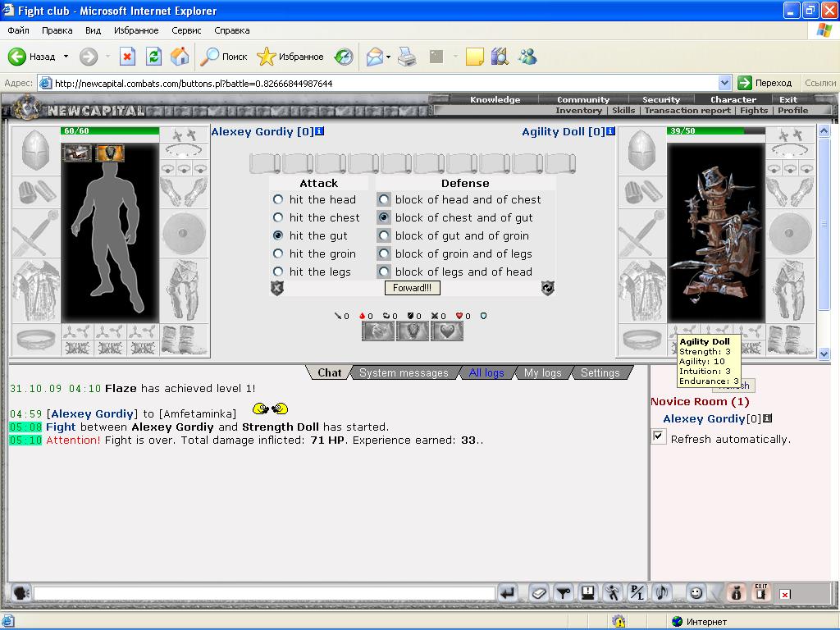Click the Поиск search toolbar button

pos(224,57)
